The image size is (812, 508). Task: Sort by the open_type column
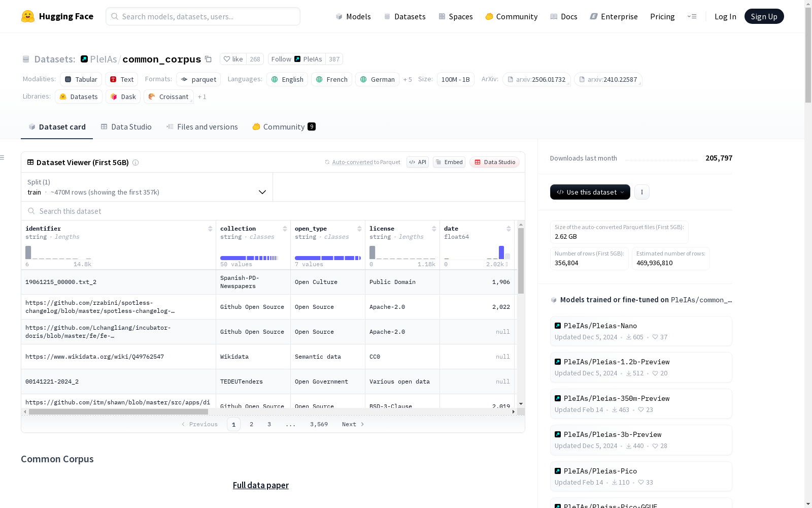pos(359,229)
